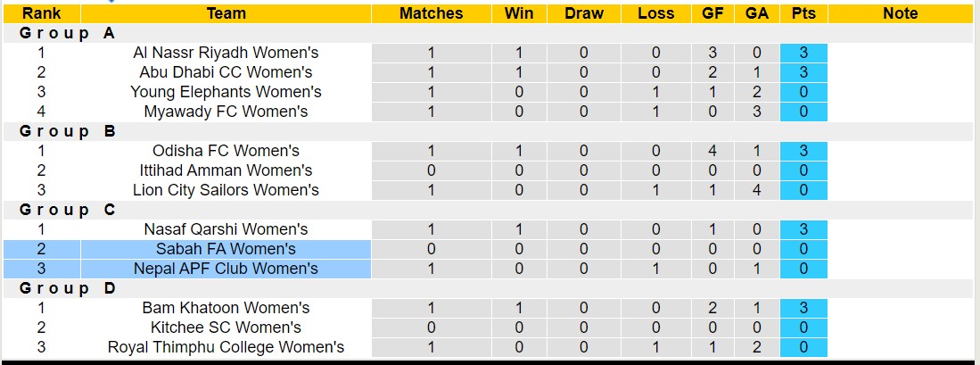
Task: Click the Team column header
Action: [x=226, y=13]
